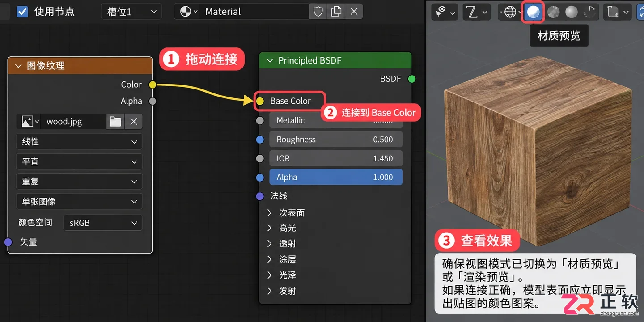Expand the 发射 panel
The image size is (644, 322).
click(269, 291)
